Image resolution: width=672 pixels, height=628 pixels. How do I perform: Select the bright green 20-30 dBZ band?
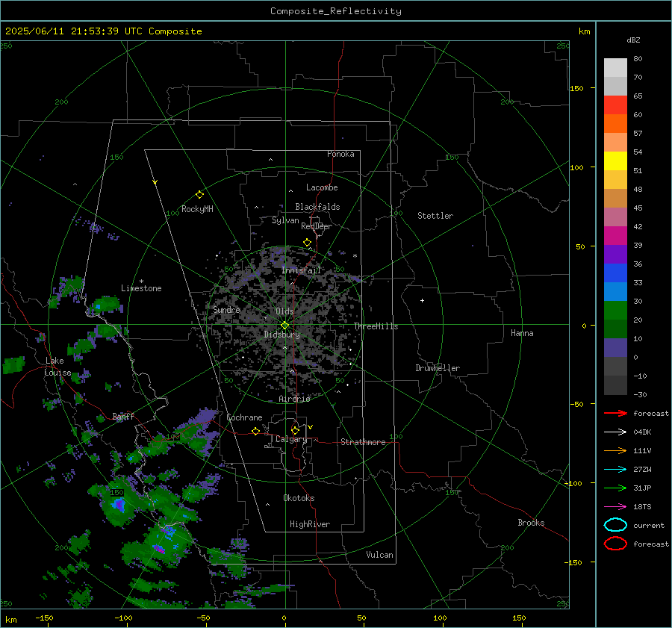pos(615,311)
